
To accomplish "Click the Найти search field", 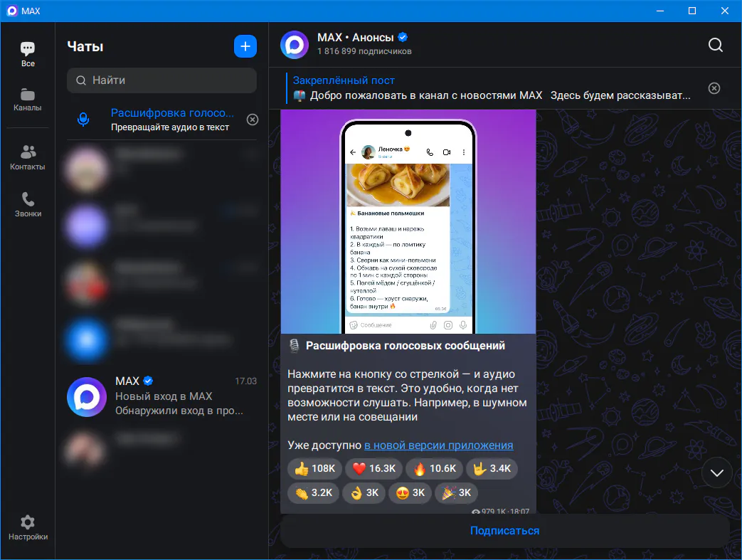I will (x=162, y=80).
